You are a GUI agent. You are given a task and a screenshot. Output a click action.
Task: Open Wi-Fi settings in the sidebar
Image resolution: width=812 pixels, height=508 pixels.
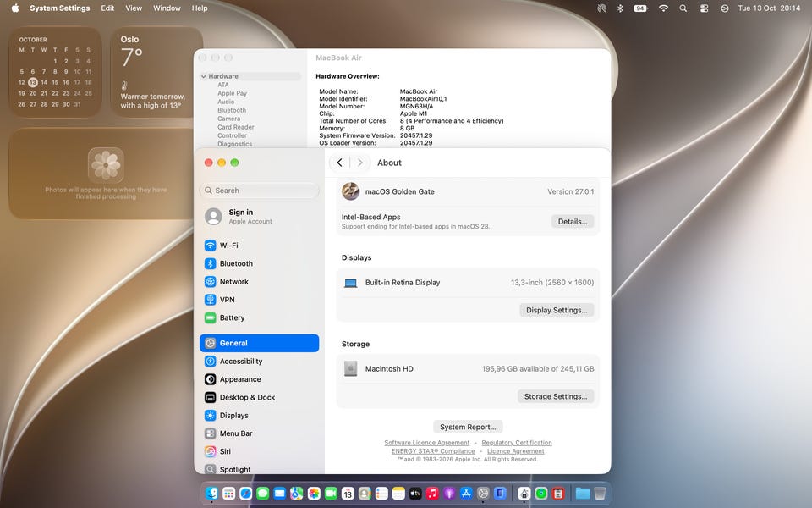pyautogui.click(x=259, y=246)
